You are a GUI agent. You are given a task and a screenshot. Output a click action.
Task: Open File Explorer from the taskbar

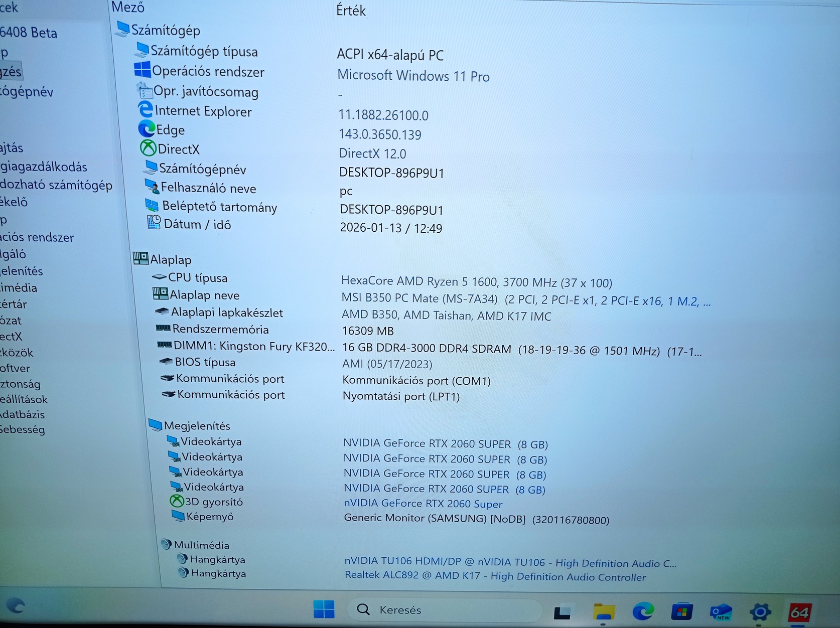point(604,611)
